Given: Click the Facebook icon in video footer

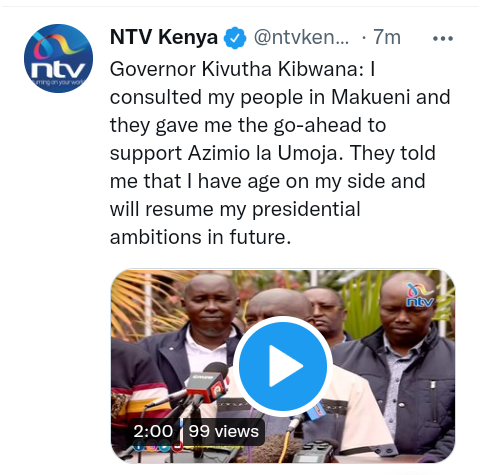Looking at the screenshot, I should click(139, 446).
